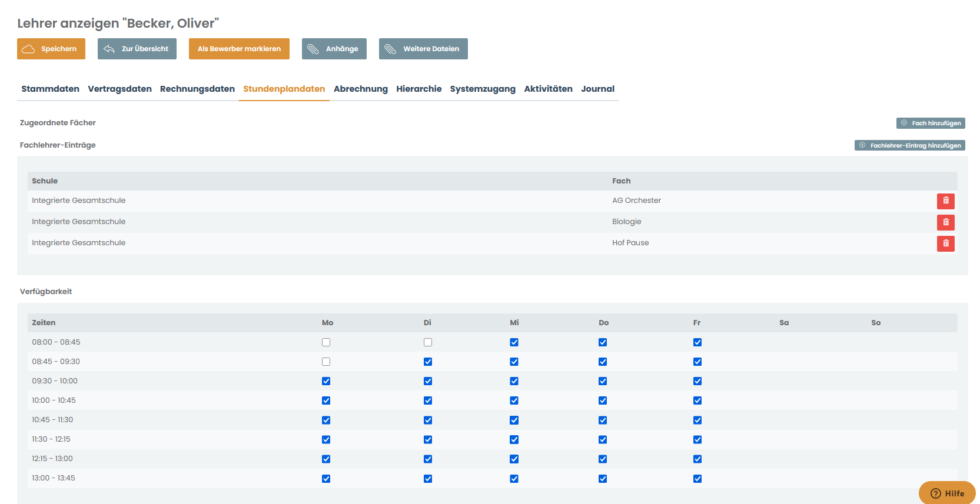Click the plus icon on Fach hinzufügen
Image resolution: width=980 pixels, height=504 pixels.
point(904,123)
